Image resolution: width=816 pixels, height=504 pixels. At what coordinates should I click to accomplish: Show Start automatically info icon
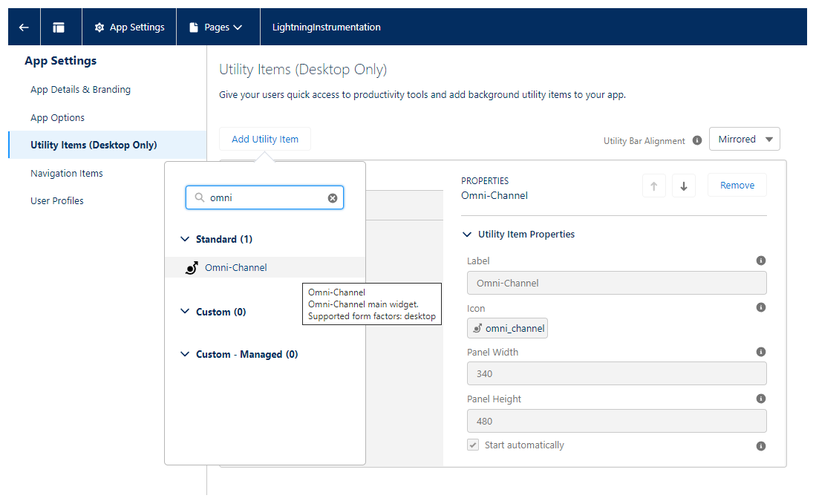[x=761, y=446]
